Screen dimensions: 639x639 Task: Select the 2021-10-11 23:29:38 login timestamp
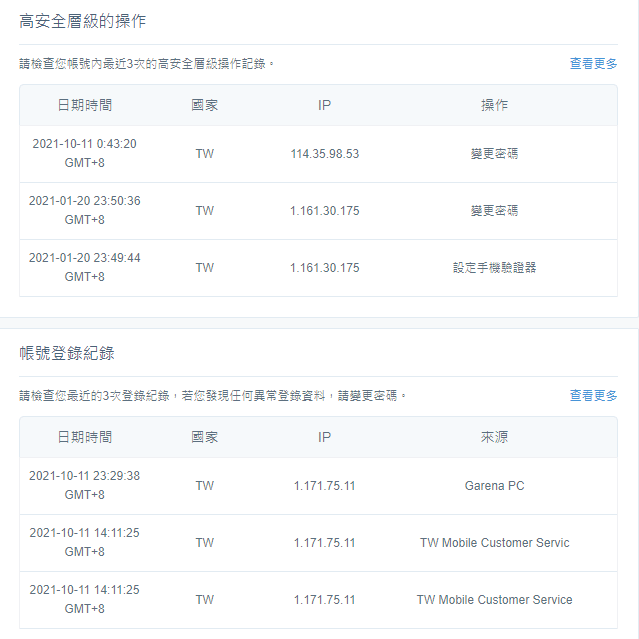tap(84, 476)
